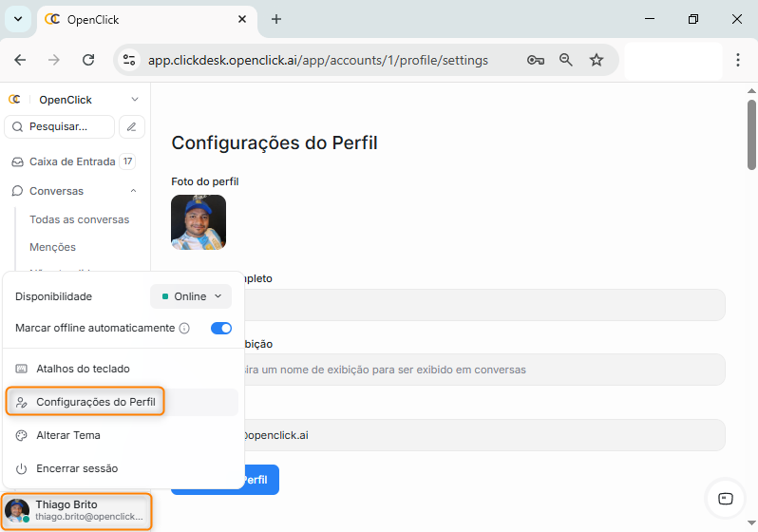Click the compose new conversation pencil icon

click(x=132, y=126)
